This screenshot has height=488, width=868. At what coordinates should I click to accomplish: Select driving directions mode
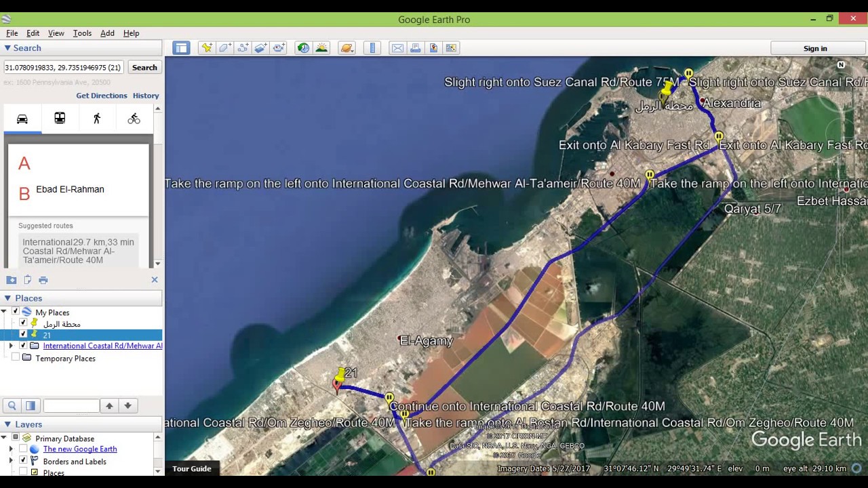click(x=22, y=119)
